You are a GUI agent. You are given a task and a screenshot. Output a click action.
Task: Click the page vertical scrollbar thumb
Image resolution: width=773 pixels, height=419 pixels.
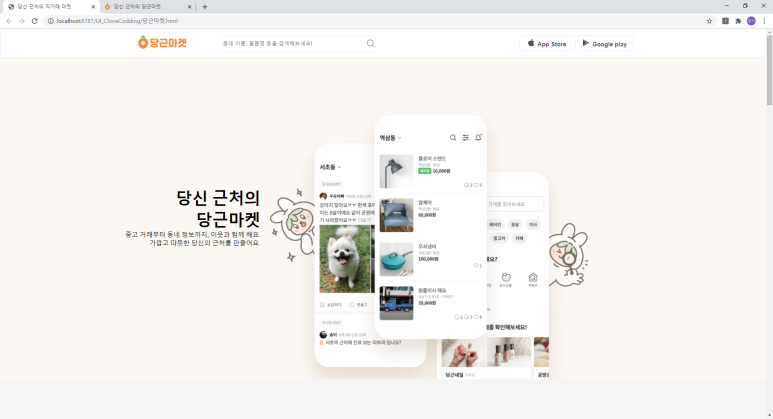pyautogui.click(x=769, y=70)
